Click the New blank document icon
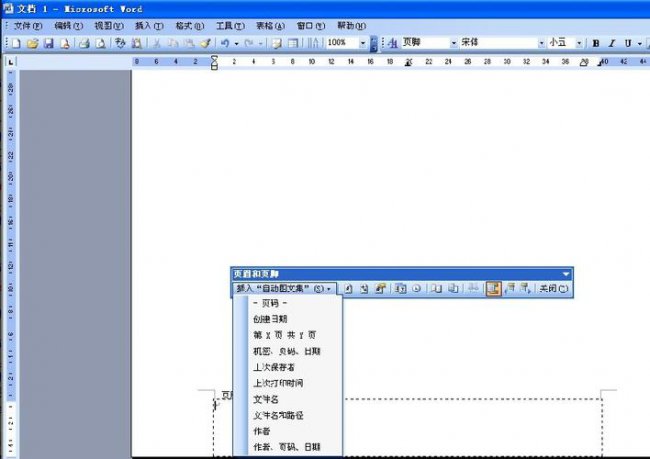Viewport: 650px width, 459px height. [x=16, y=44]
